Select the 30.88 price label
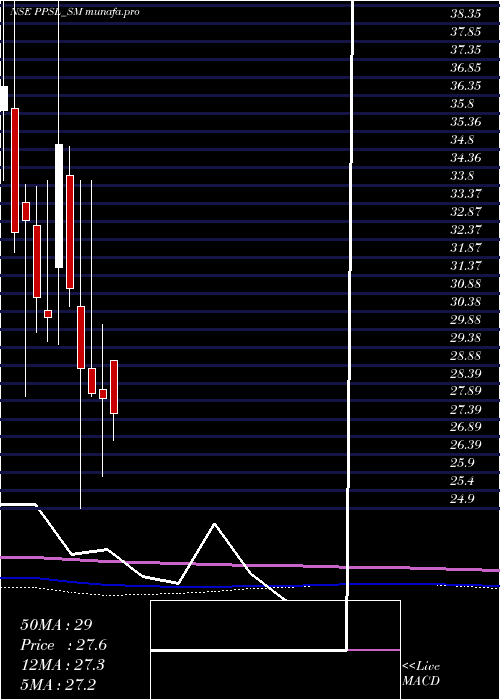This screenshot has height=700, width=500. coord(466,284)
